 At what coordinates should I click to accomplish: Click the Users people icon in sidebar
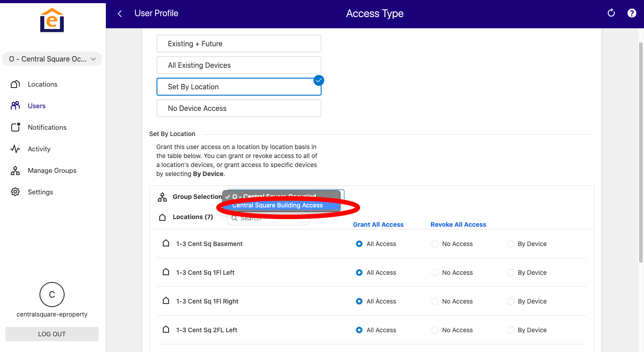pos(15,106)
